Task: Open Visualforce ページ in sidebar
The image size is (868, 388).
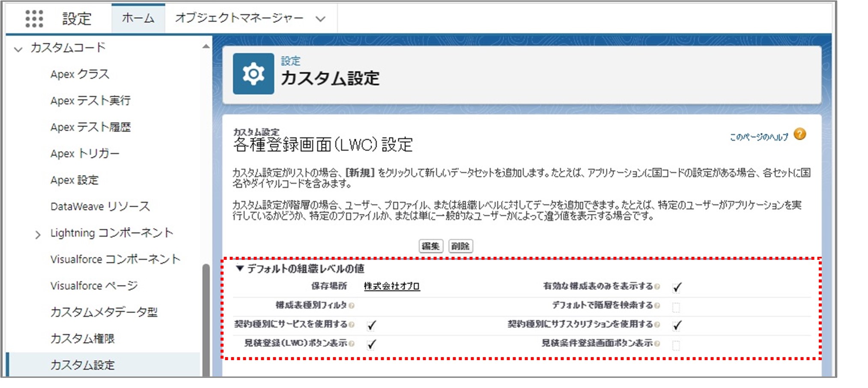Action: coord(94,286)
